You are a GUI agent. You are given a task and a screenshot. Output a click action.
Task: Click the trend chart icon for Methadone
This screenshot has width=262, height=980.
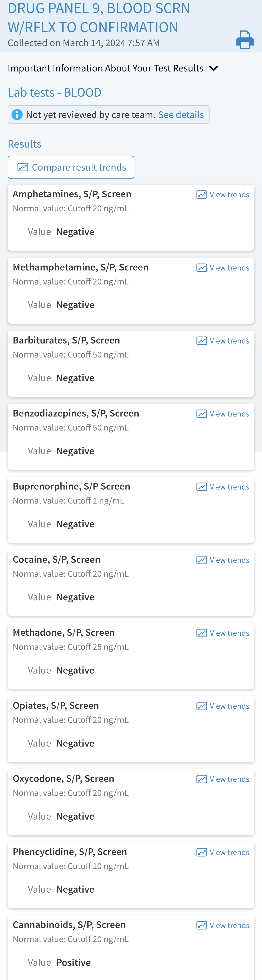[x=201, y=633]
